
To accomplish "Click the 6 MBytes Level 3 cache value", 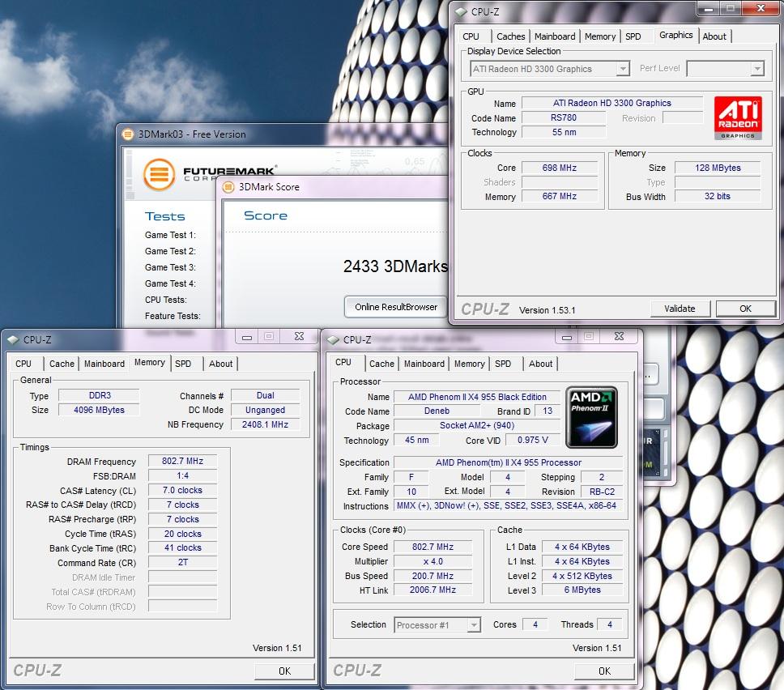I will 582,590.
